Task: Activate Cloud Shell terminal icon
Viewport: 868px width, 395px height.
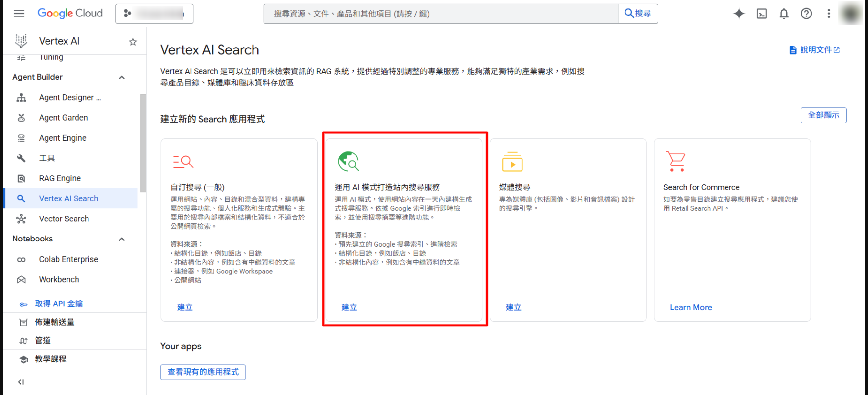Action: point(761,14)
